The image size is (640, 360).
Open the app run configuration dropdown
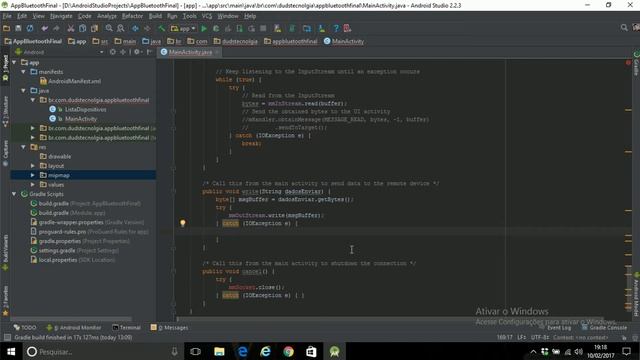pyautogui.click(x=183, y=28)
